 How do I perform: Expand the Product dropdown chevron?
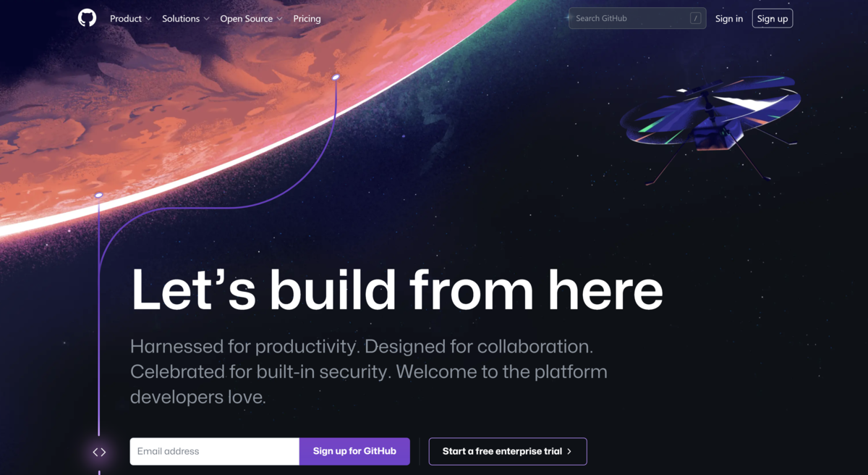point(148,19)
